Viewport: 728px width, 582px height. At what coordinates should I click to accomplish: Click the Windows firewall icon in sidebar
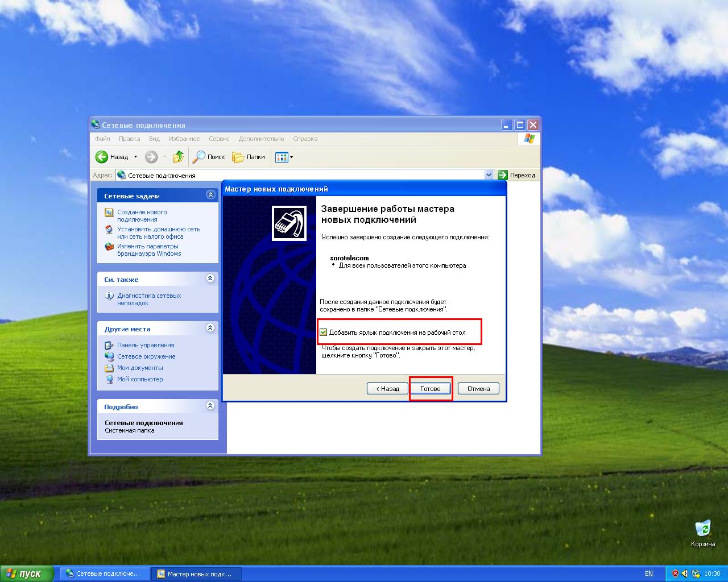pyautogui.click(x=109, y=247)
